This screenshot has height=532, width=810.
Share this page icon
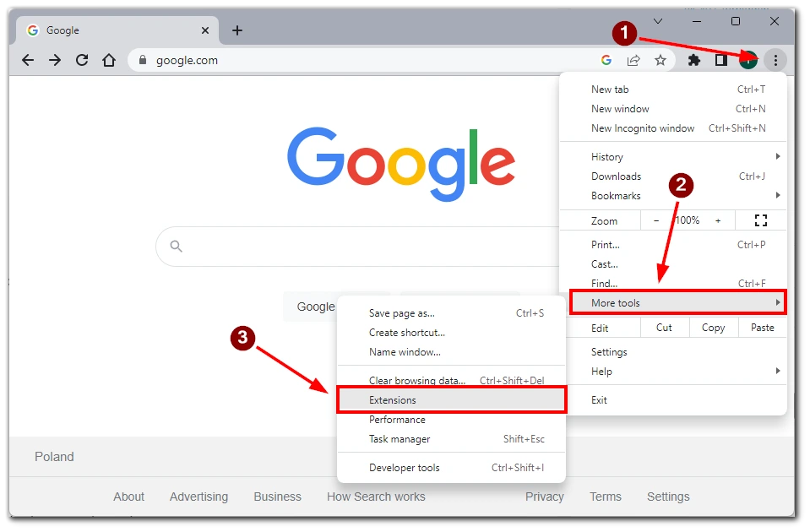click(x=633, y=61)
